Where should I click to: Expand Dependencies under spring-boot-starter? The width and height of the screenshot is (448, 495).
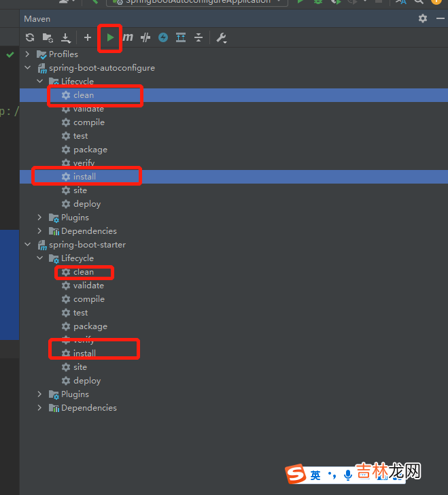coord(39,408)
